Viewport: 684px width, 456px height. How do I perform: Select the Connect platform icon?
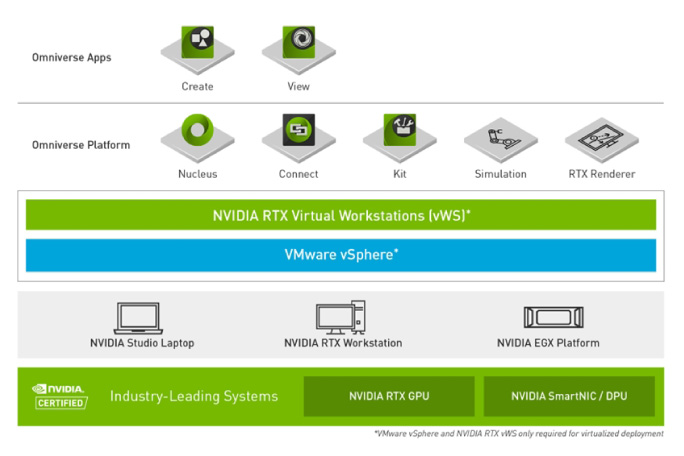tap(299, 136)
